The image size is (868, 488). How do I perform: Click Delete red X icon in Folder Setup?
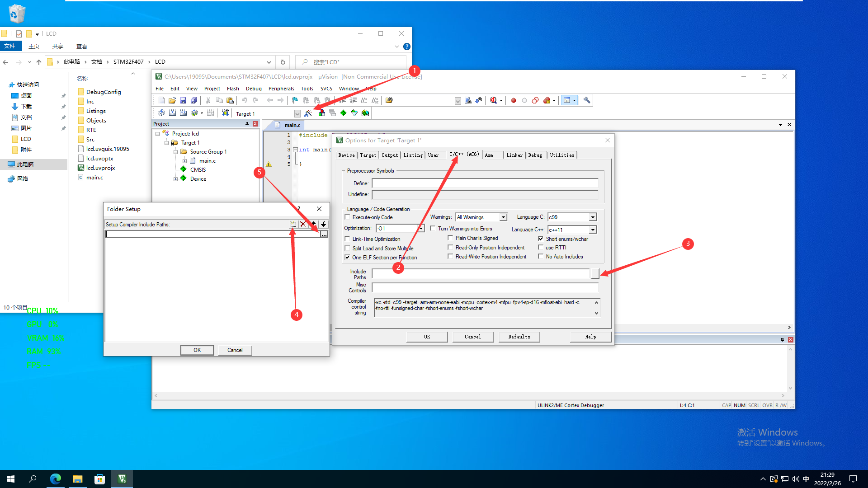pyautogui.click(x=303, y=224)
